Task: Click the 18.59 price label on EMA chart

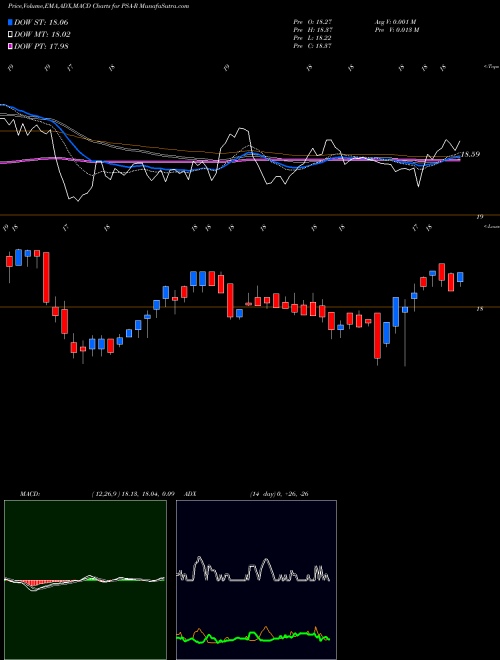Action: coord(470,154)
